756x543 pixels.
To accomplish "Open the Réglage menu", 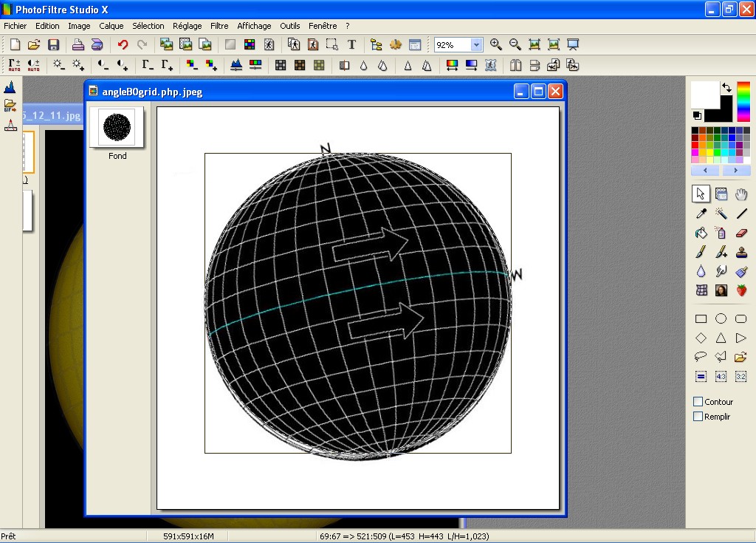I will click(187, 26).
